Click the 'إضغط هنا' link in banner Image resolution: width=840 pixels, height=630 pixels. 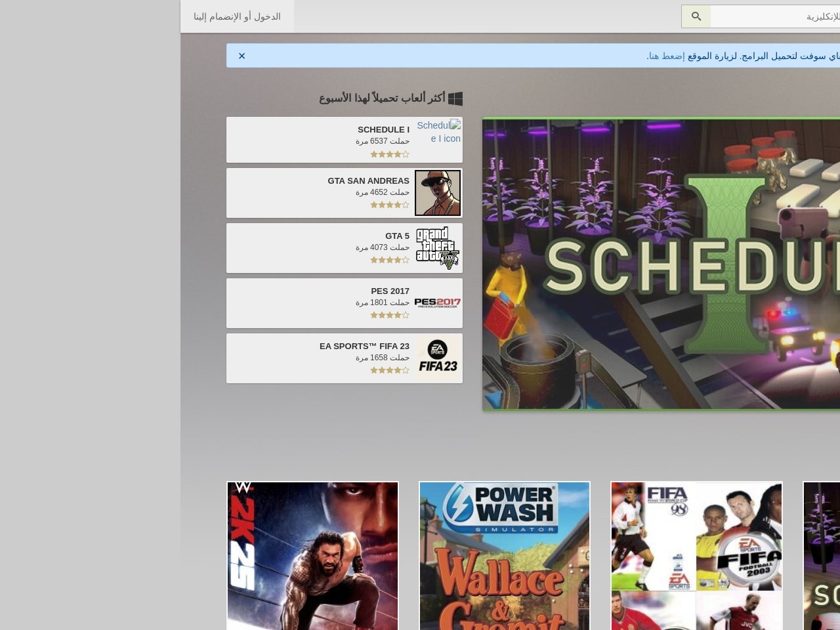coord(666,56)
